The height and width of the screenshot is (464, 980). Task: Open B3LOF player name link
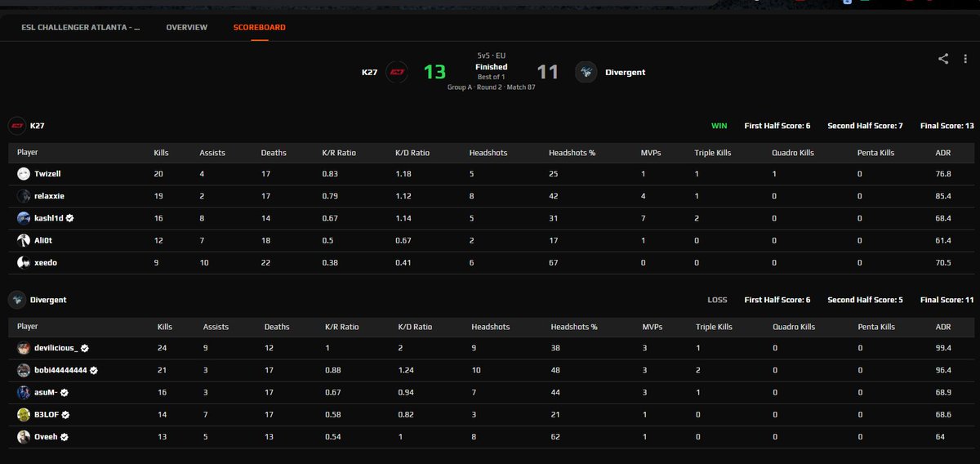(47, 414)
